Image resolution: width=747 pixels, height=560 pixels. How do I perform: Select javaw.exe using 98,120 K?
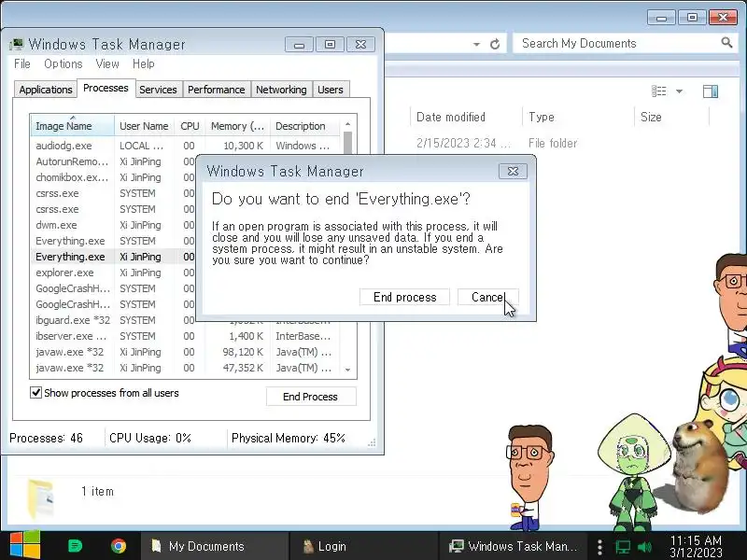[x=186, y=352]
